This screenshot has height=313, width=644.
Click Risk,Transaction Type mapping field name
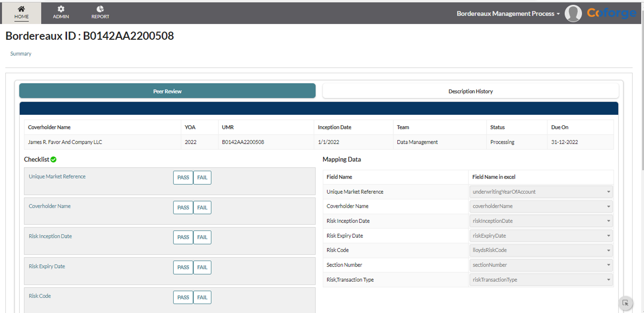coord(350,280)
